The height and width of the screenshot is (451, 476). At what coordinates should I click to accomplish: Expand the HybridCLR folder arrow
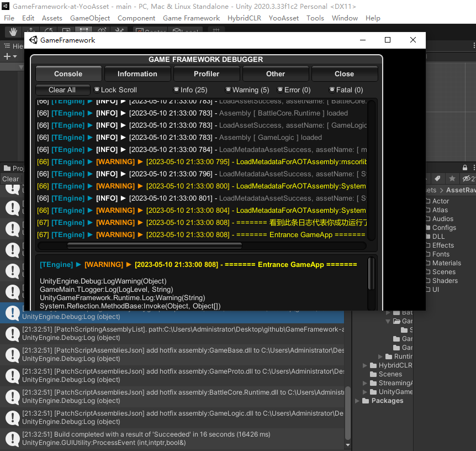point(365,365)
